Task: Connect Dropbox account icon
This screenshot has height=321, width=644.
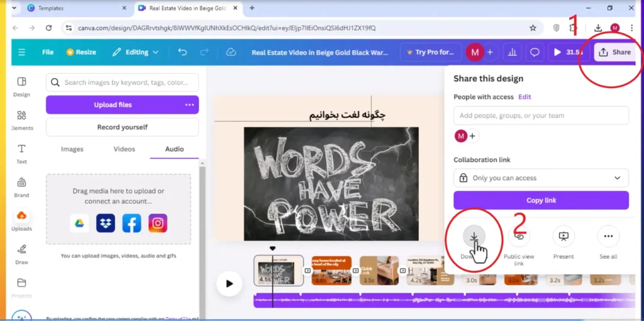Action: pos(106,223)
